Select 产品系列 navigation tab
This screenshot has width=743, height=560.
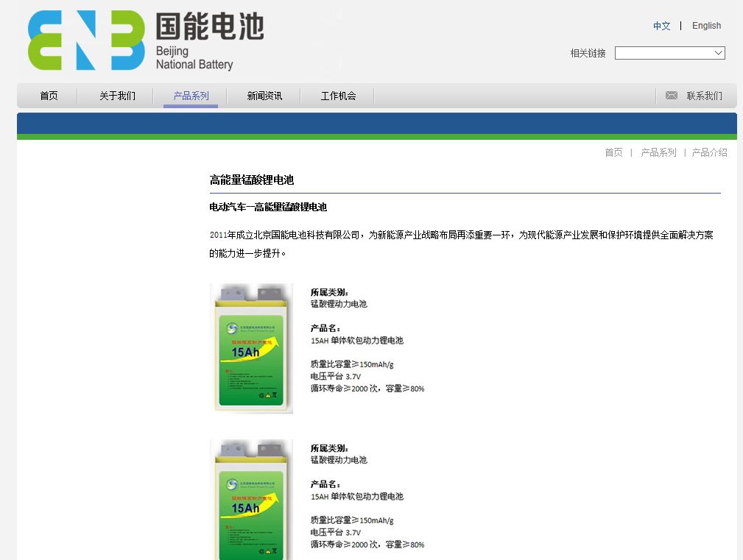coord(191,96)
